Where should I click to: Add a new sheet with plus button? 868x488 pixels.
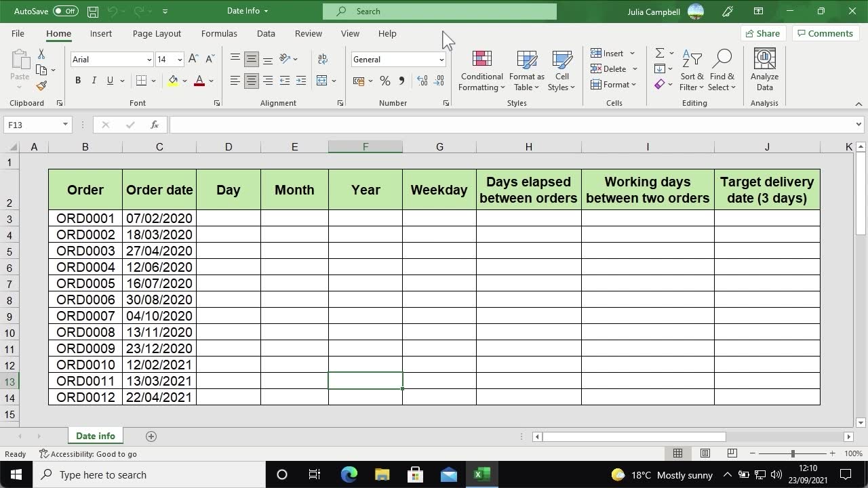pos(151,436)
